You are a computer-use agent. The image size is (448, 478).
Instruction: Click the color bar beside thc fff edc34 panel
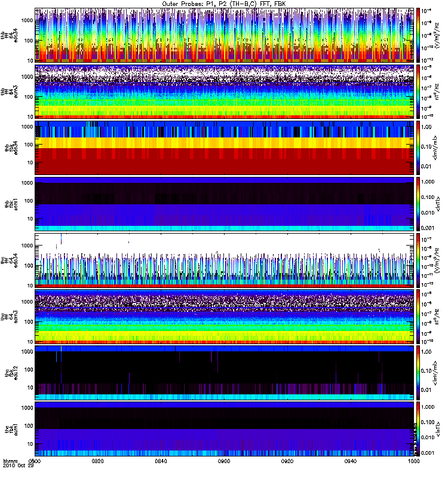click(x=418, y=261)
